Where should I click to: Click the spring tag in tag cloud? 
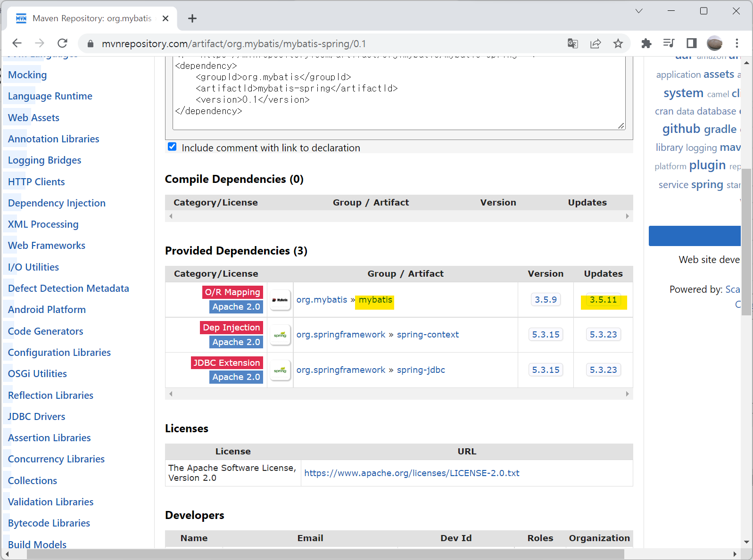click(x=707, y=185)
